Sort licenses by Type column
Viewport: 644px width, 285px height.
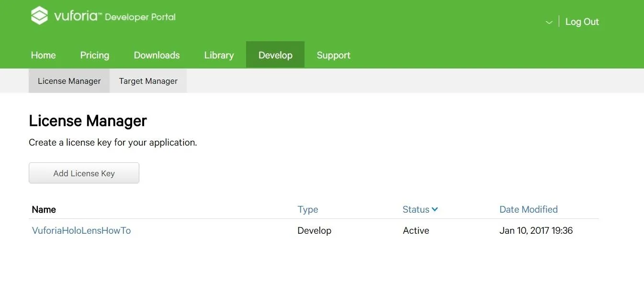(x=308, y=209)
